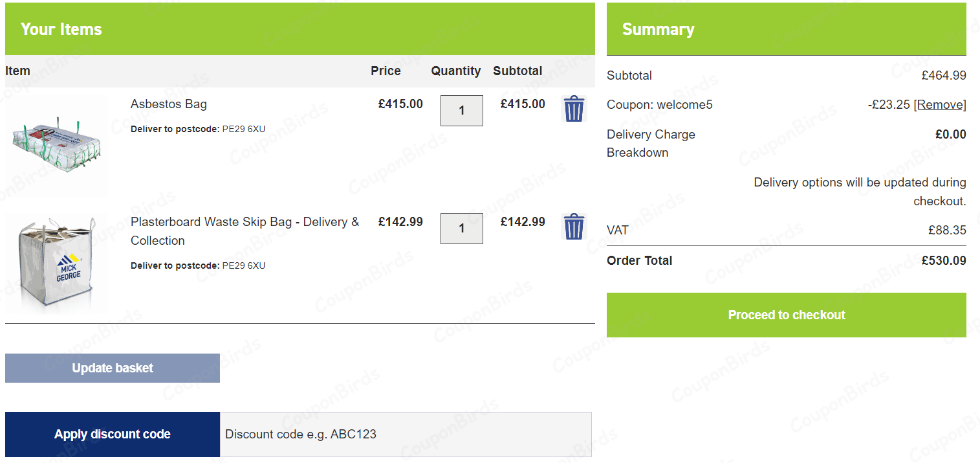The width and height of the screenshot is (980, 463).
Task: Remove the Plasterboard Waste Skip Bag via trash icon
Action: tap(574, 227)
